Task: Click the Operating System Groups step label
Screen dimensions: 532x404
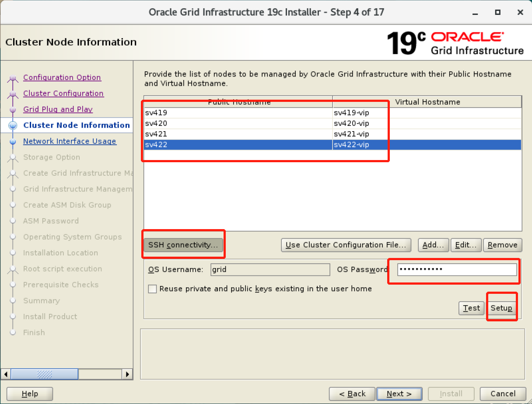Action: [x=73, y=237]
